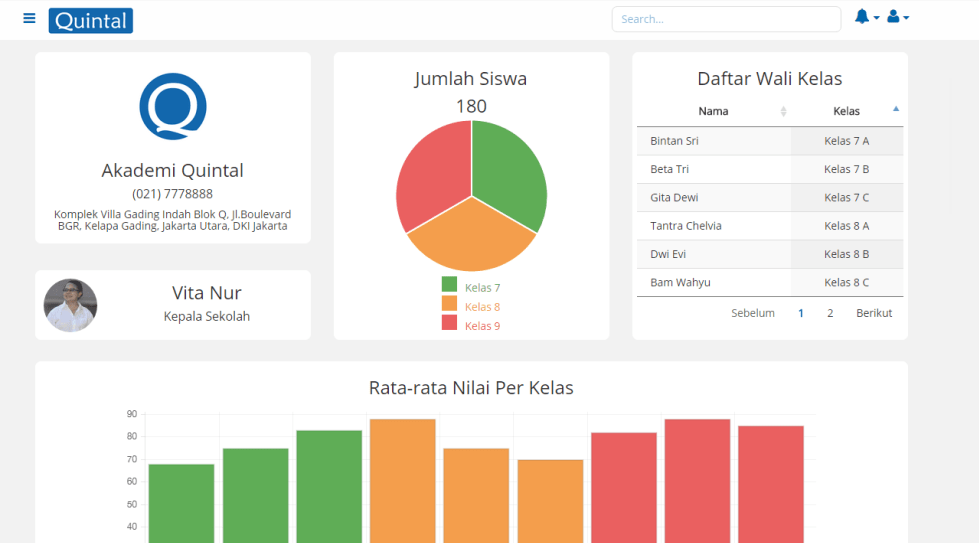Sort table by Kelas column
Image resolution: width=979 pixels, height=543 pixels.
click(846, 111)
